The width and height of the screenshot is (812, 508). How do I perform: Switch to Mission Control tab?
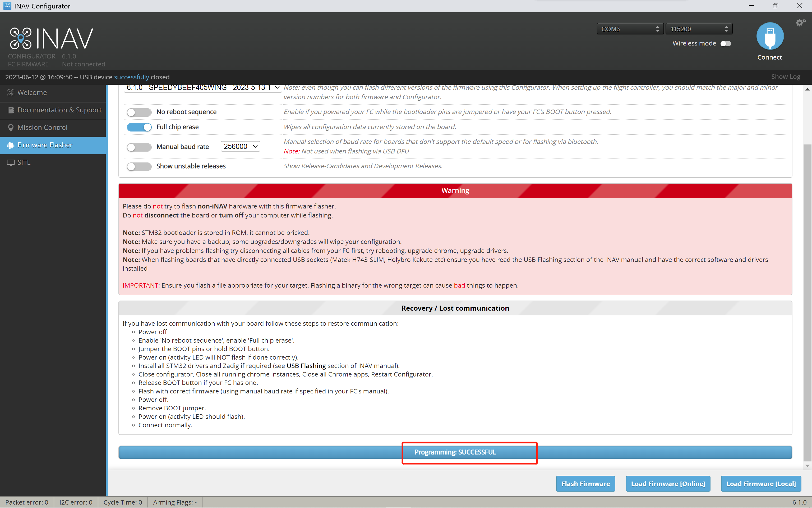tap(53, 128)
